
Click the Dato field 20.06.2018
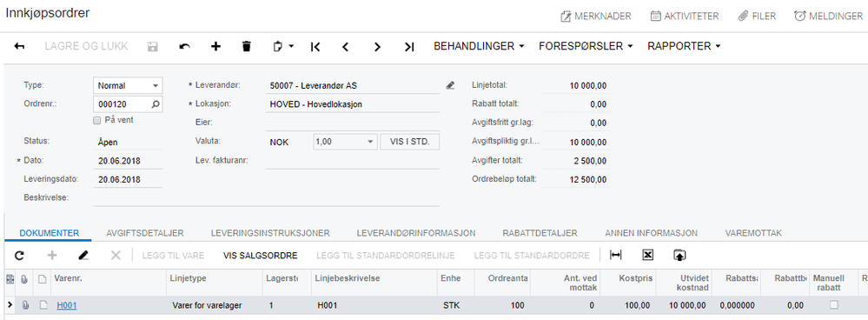click(128, 161)
